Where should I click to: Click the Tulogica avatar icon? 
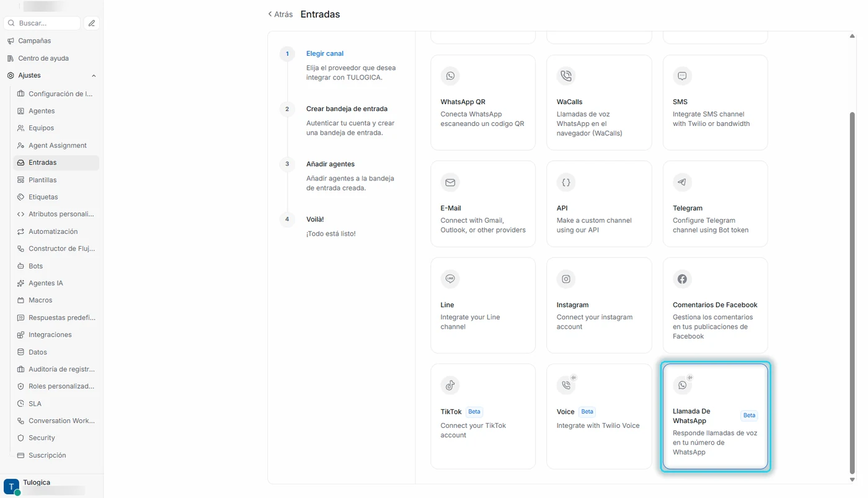tap(11, 487)
